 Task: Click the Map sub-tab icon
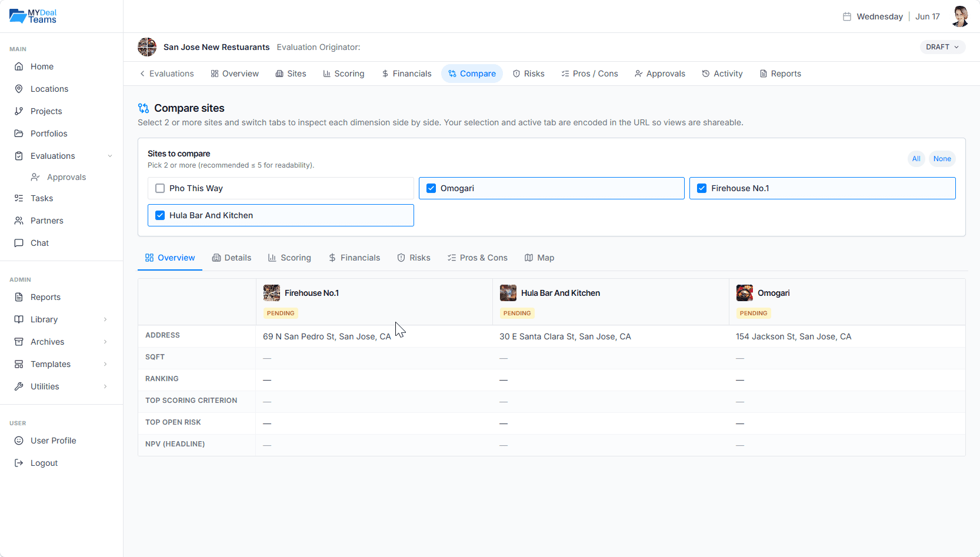coord(529,258)
